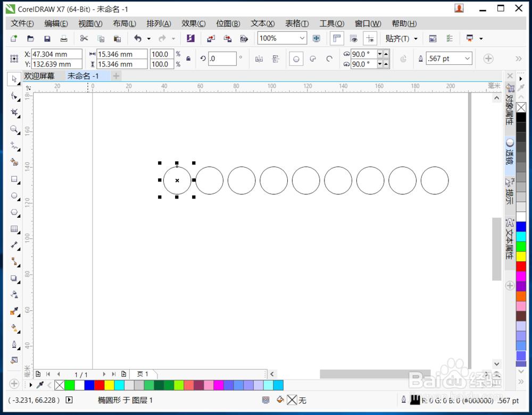Screen dimensions: 532x415
Task: Open the 编辑(E) menu
Action: click(56, 23)
